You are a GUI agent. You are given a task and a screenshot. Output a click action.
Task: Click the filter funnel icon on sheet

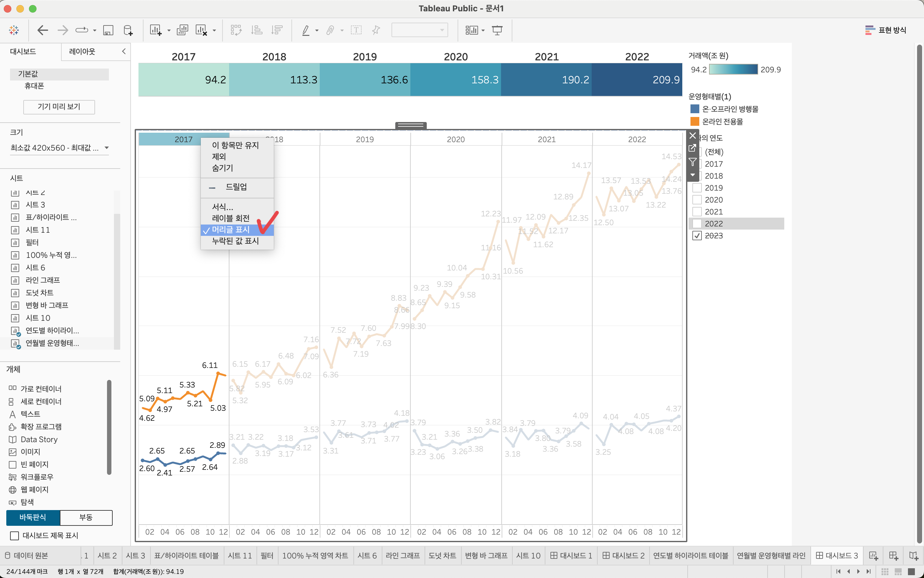[692, 162]
